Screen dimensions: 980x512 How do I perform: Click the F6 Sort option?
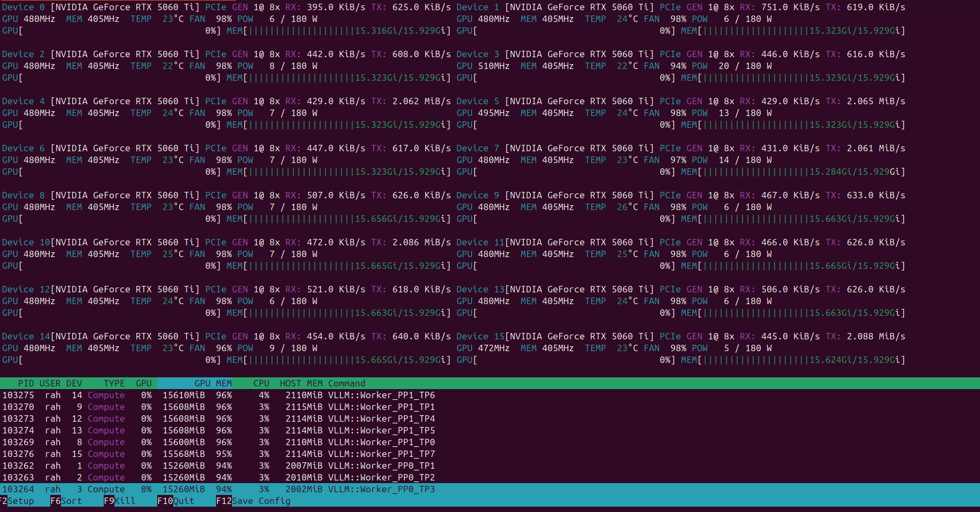[x=66, y=501]
